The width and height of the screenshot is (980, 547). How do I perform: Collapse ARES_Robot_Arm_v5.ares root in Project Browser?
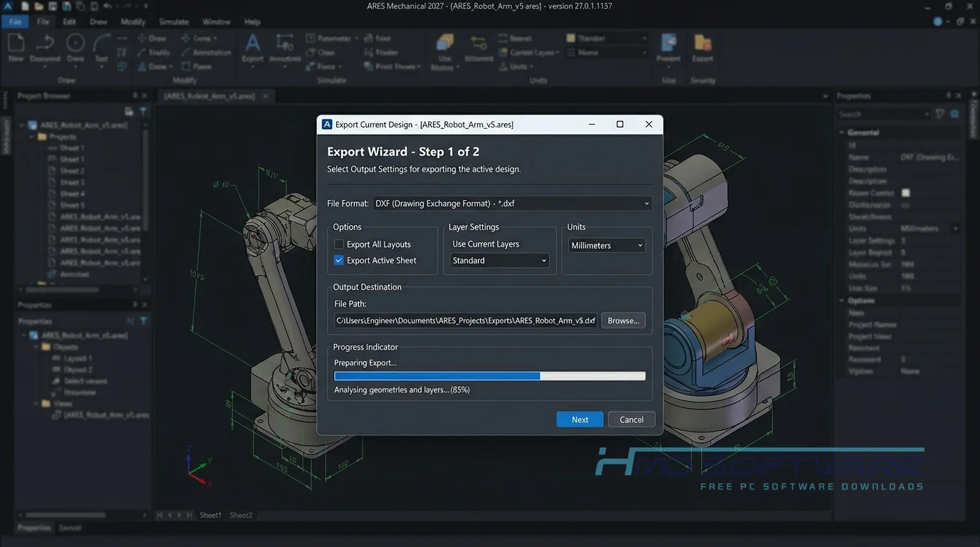pos(22,125)
